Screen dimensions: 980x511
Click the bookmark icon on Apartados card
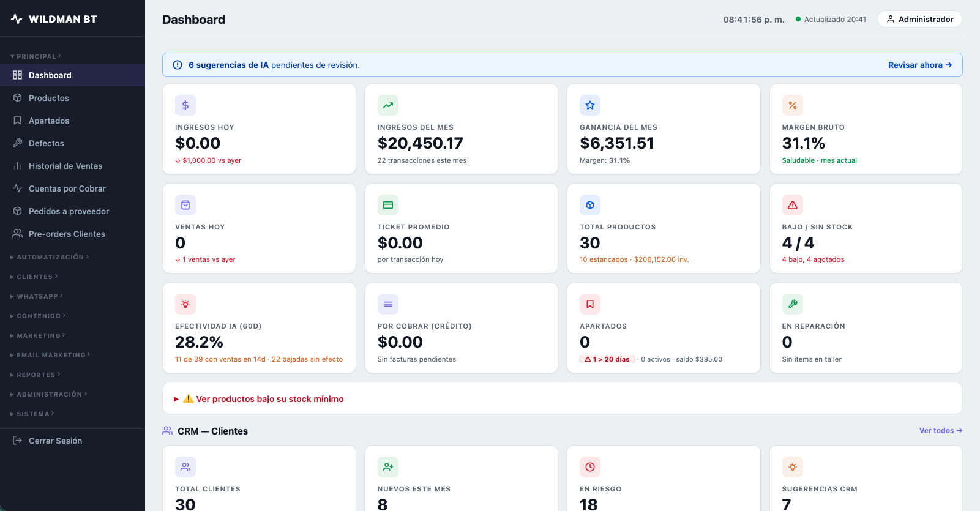[x=590, y=304]
